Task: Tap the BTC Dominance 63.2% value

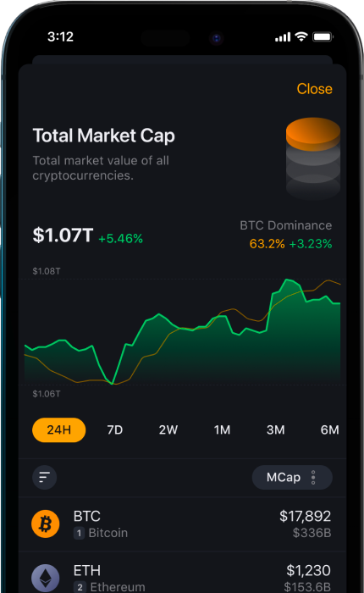Action: pyautogui.click(x=267, y=244)
